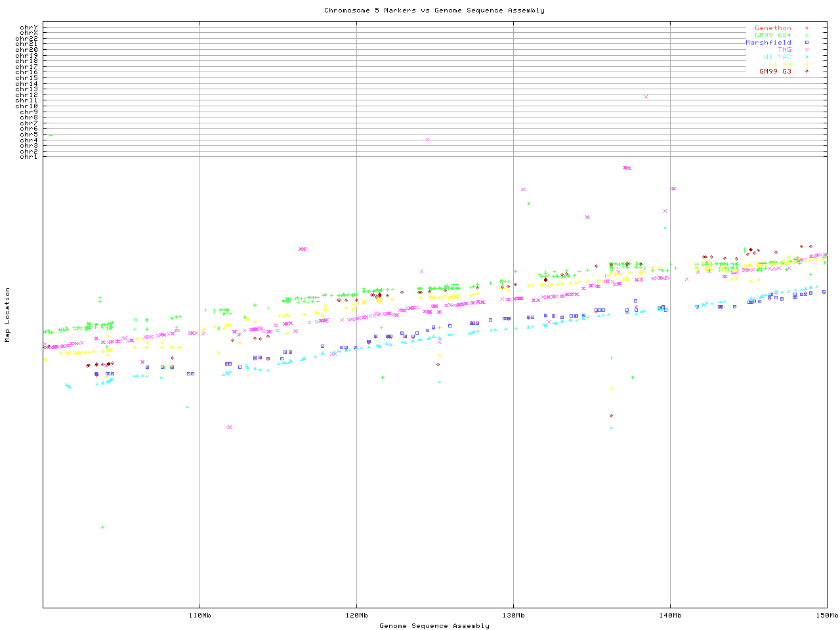Click the vertical Map Location axis title
The height and width of the screenshot is (630, 840).
(x=8, y=315)
